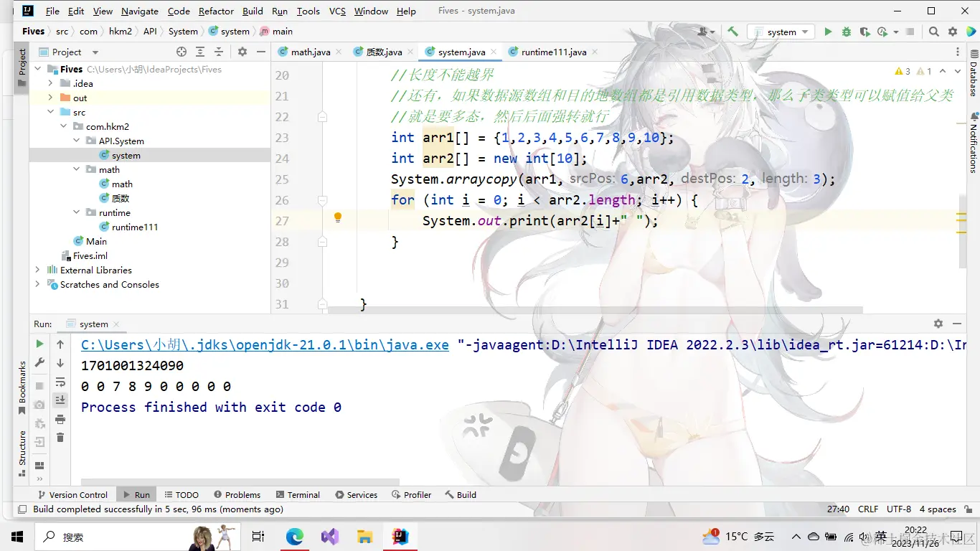Expand the out folder

click(50, 98)
